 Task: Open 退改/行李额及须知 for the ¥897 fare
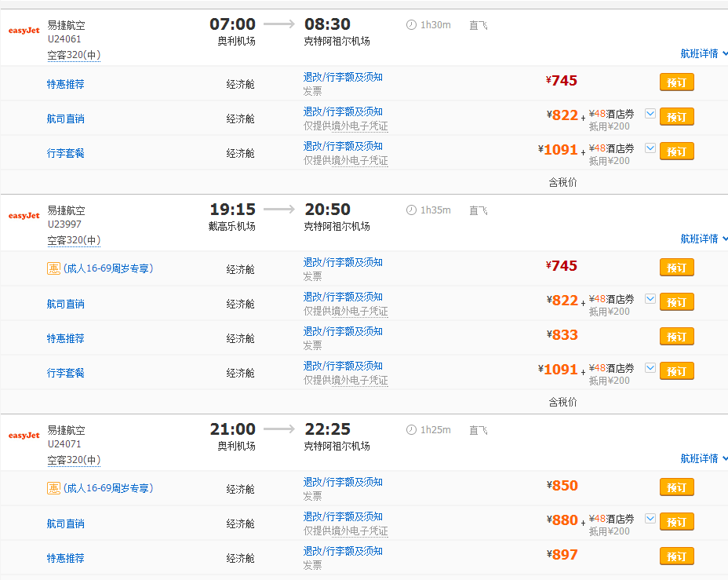pyautogui.click(x=343, y=551)
